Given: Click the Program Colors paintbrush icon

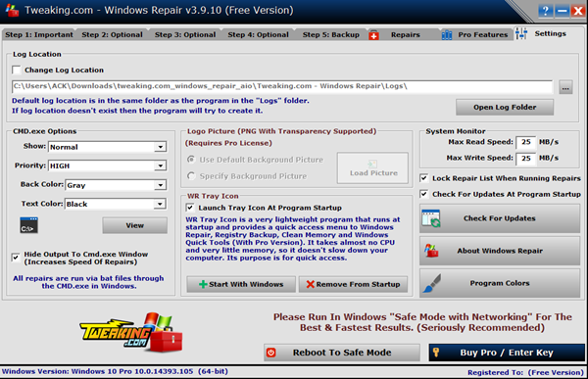Looking at the screenshot, I should click(x=432, y=283).
